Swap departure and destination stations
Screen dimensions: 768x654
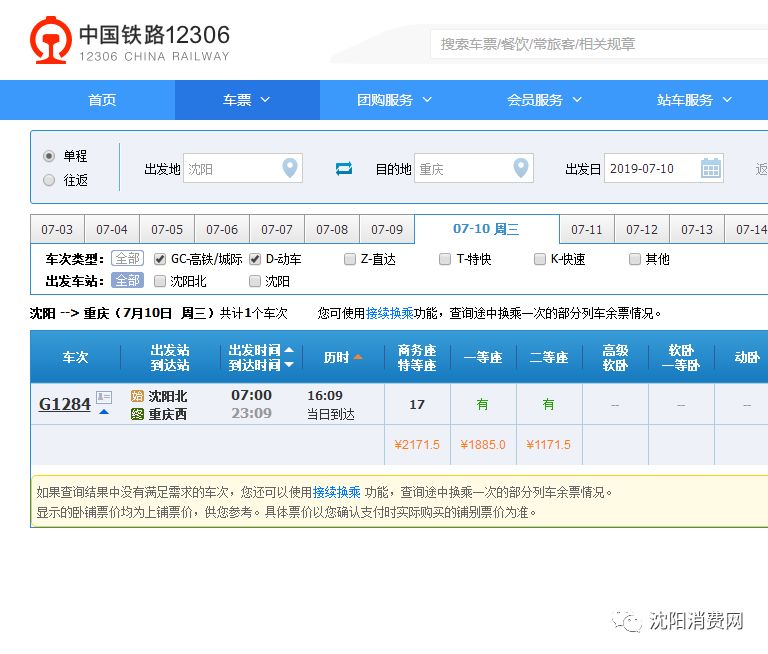click(344, 168)
